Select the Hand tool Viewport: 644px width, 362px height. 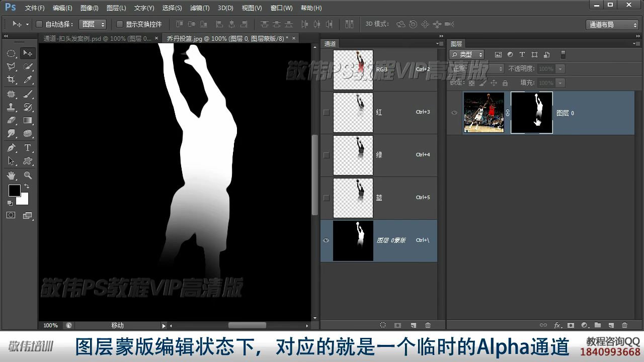coord(11,175)
